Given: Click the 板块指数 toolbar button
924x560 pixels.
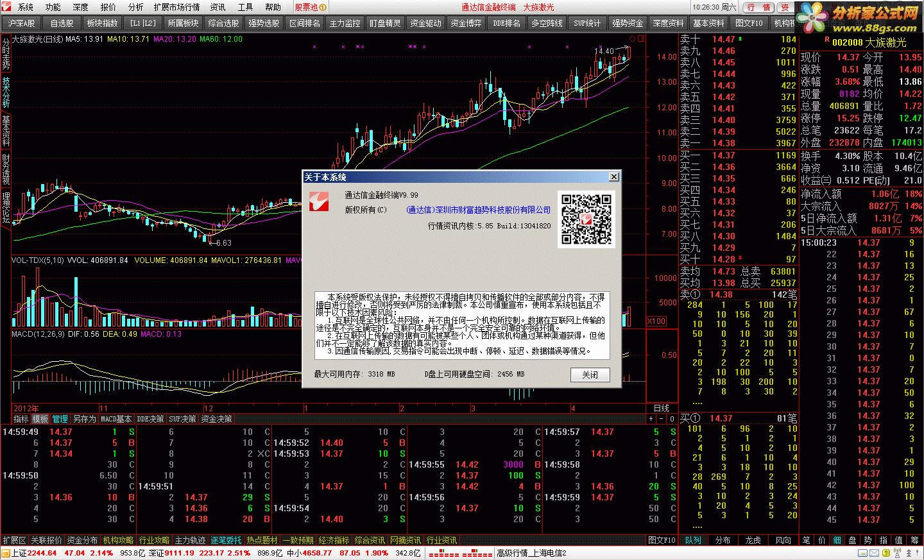Looking at the screenshot, I should (x=103, y=23).
